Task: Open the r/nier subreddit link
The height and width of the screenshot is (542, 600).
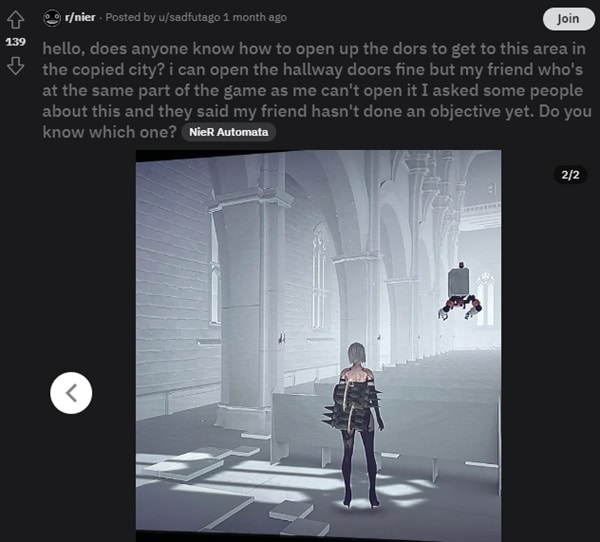Action: (80, 17)
